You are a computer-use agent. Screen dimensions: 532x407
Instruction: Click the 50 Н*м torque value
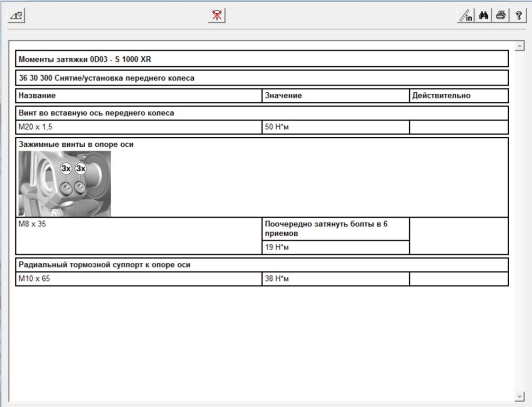(x=277, y=127)
